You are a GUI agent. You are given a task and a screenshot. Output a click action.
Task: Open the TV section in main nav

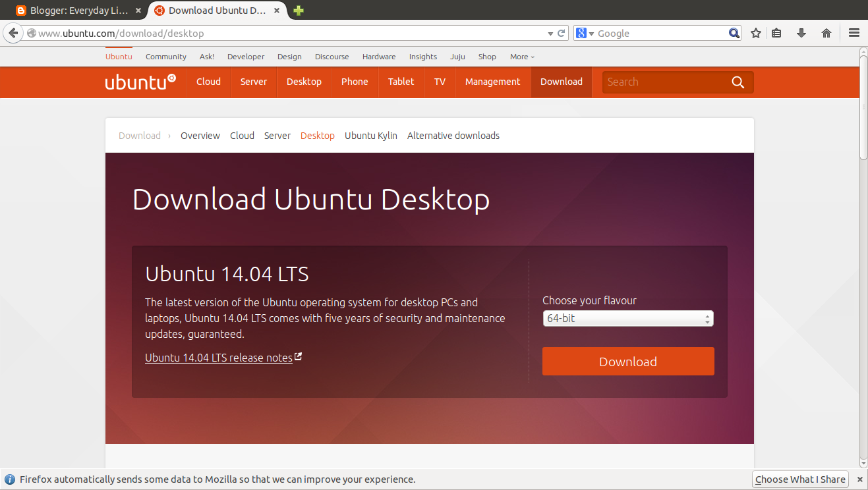(440, 82)
